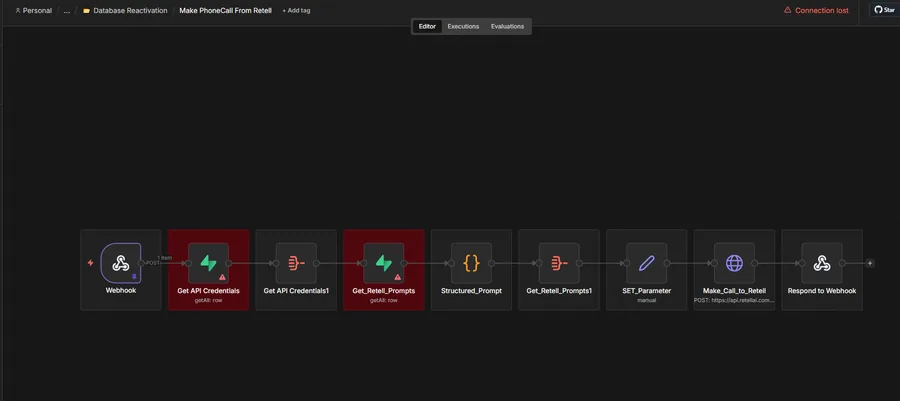Click the GitHub Star button
This screenshot has height=401, width=900.
pyautogui.click(x=885, y=10)
